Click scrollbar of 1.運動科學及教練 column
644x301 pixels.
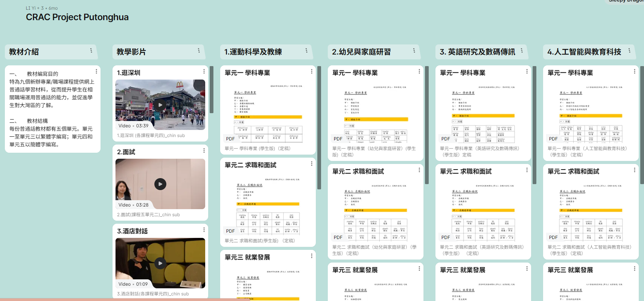pyautogui.click(x=319, y=127)
